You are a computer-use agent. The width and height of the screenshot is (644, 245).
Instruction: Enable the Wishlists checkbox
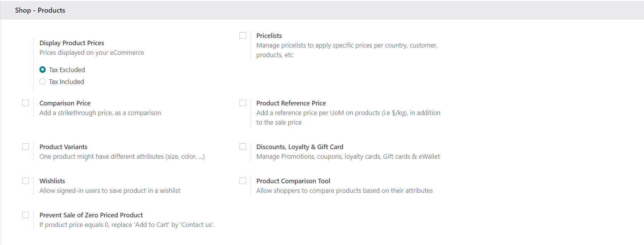pyautogui.click(x=26, y=181)
